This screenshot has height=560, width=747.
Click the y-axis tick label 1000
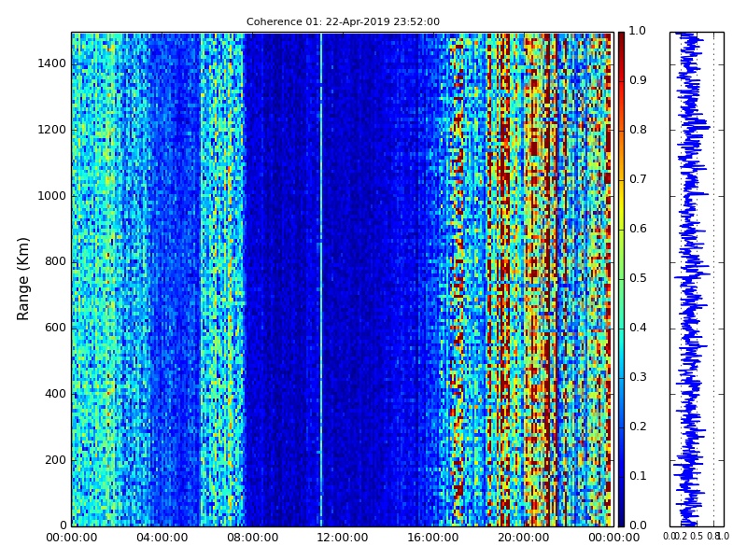pos(52,196)
